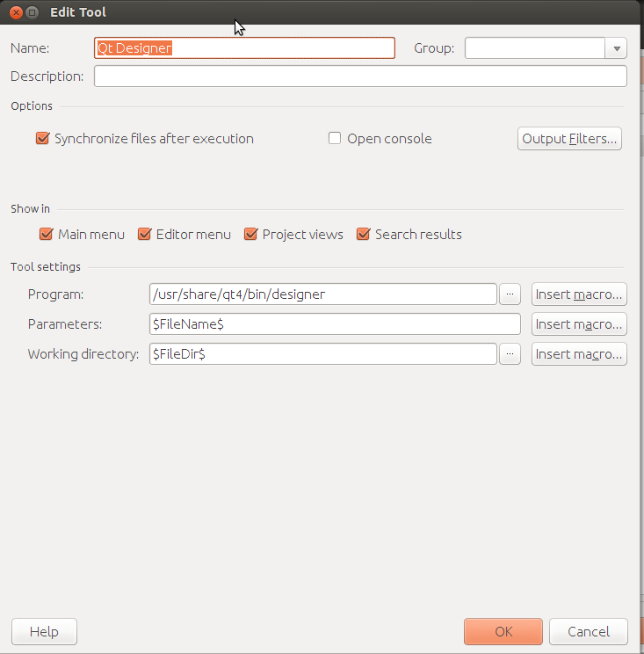Cancel the Edit Tool dialog
The width and height of the screenshot is (644, 654).
coord(588,632)
